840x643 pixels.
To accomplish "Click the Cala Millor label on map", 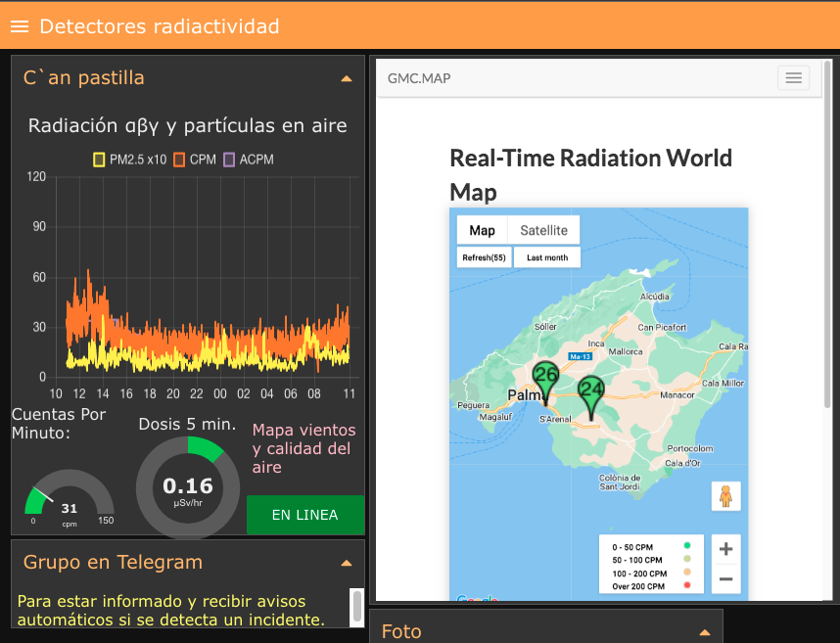I will [x=723, y=384].
